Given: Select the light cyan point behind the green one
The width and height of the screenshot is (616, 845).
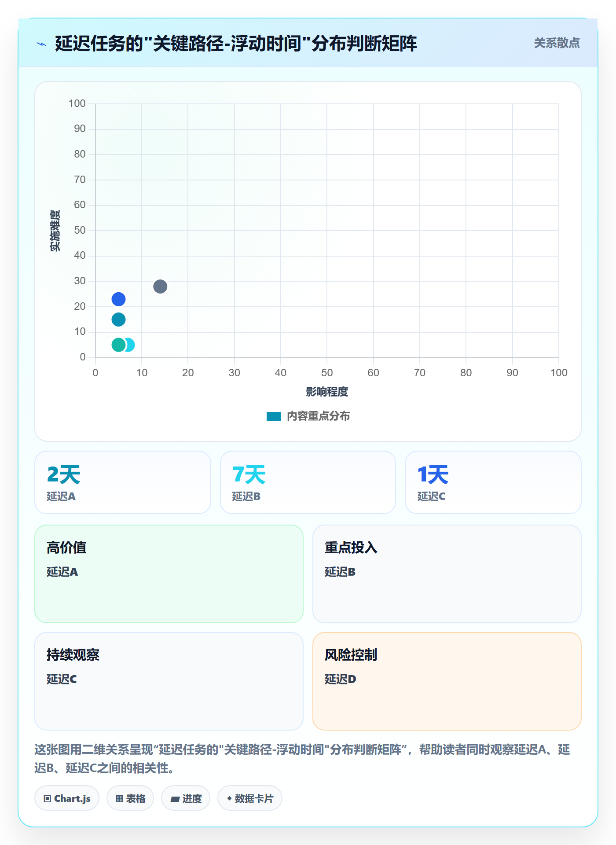Looking at the screenshot, I should click(x=130, y=345).
